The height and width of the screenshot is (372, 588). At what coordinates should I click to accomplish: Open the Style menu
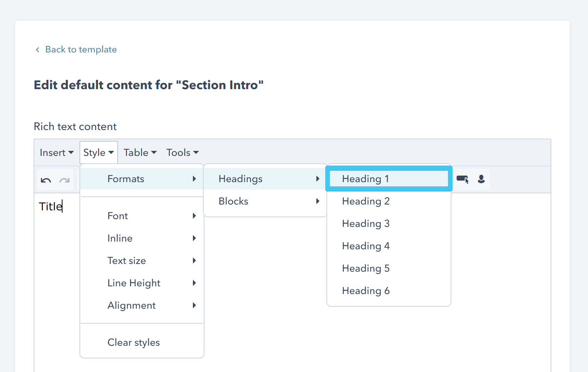click(98, 152)
